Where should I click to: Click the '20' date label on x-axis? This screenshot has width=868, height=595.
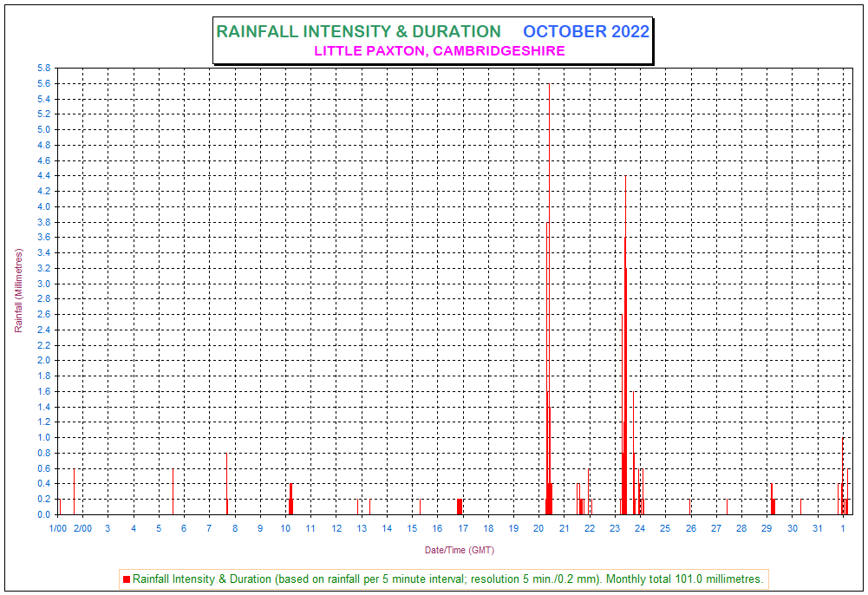[538, 528]
